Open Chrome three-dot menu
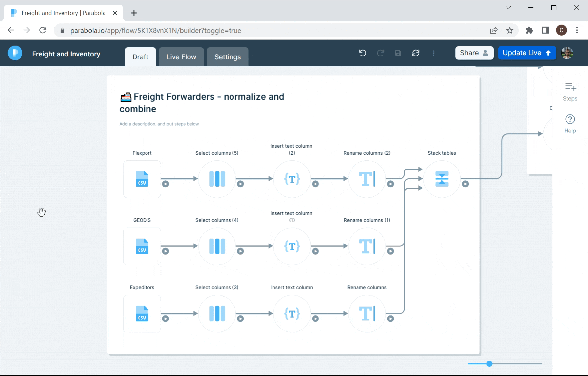 (577, 30)
